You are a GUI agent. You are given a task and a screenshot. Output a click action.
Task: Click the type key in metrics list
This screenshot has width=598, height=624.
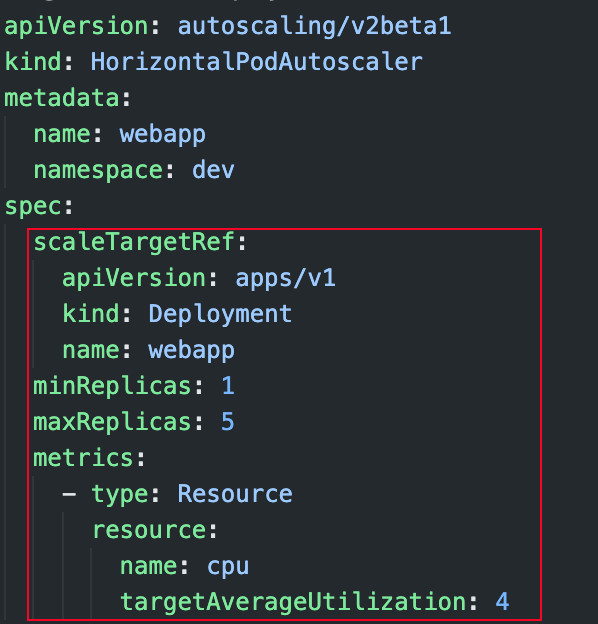pyautogui.click(x=120, y=495)
